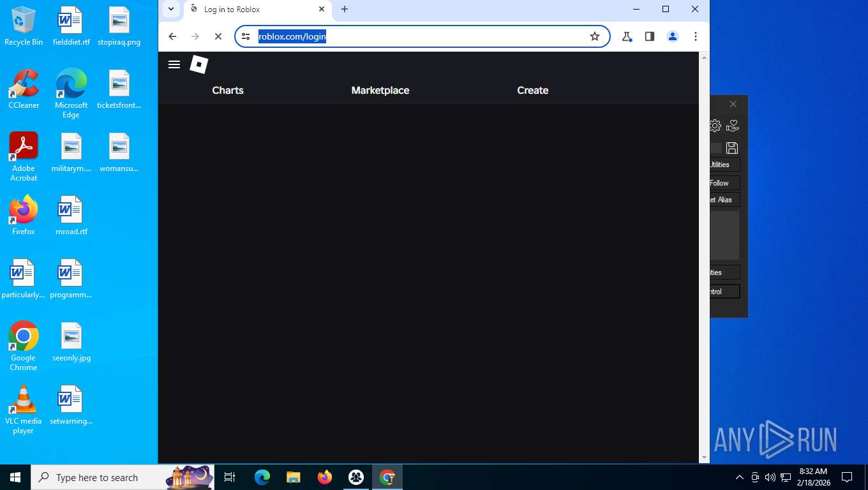Click the Control button in dark panel

tap(725, 292)
